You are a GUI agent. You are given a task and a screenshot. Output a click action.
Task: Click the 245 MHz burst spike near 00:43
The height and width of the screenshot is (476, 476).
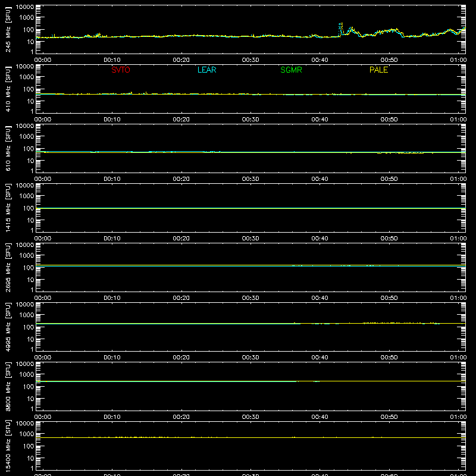point(340,29)
